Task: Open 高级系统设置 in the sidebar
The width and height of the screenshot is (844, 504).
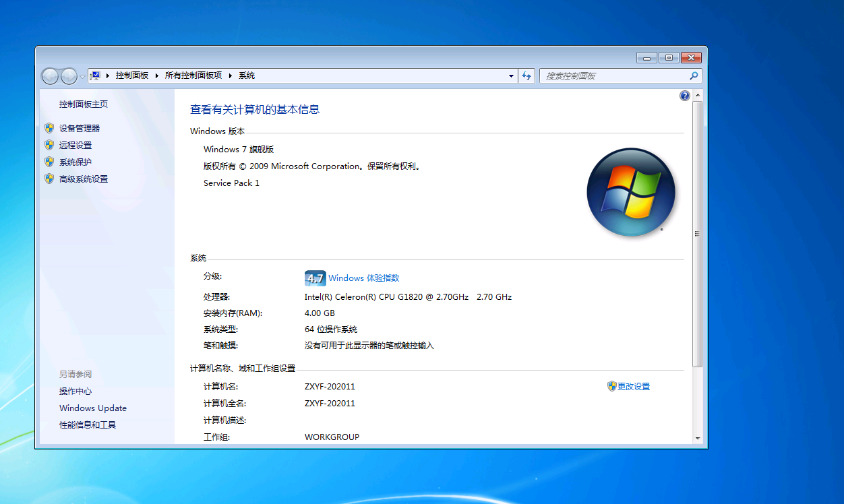Action: tap(84, 179)
